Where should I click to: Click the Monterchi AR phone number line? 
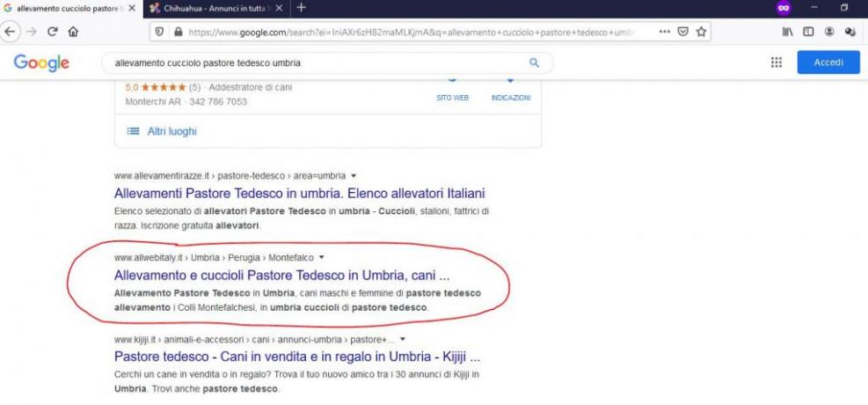click(x=186, y=102)
